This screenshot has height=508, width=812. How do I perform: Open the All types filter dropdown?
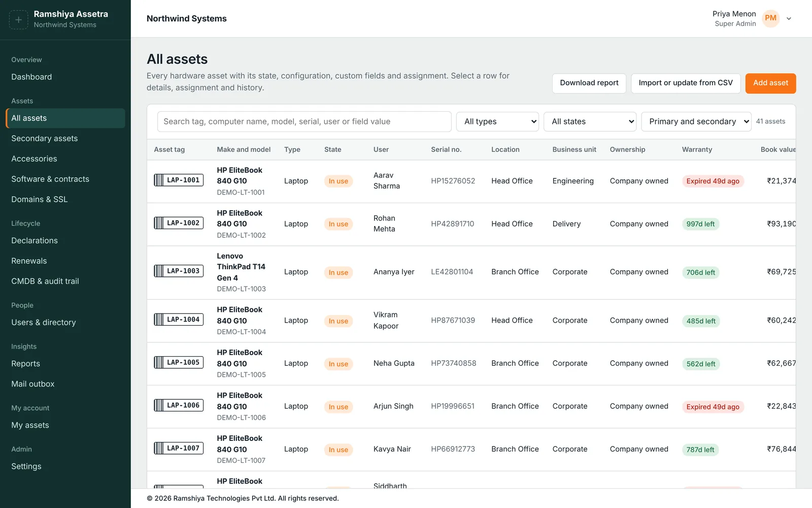[x=497, y=121]
